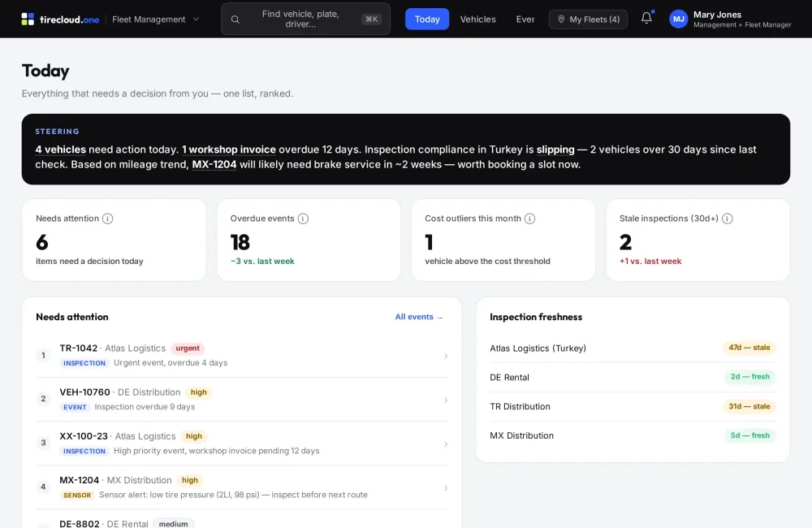Screen dimensions: 812x528
Task: Show info for Stale inspections metric
Action: (x=728, y=219)
